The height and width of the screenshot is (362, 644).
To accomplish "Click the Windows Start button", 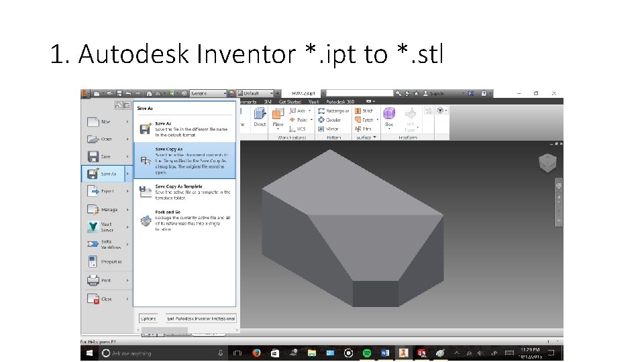I will click(89, 353).
